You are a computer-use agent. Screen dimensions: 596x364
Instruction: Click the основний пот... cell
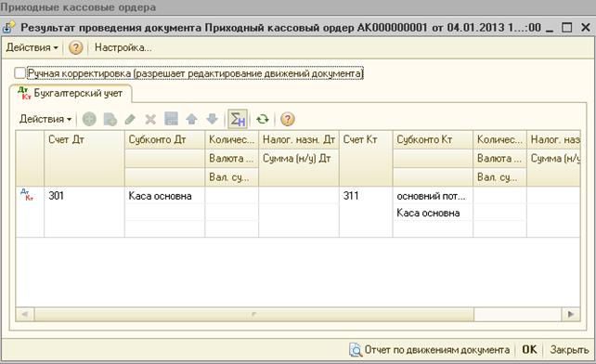(433, 196)
